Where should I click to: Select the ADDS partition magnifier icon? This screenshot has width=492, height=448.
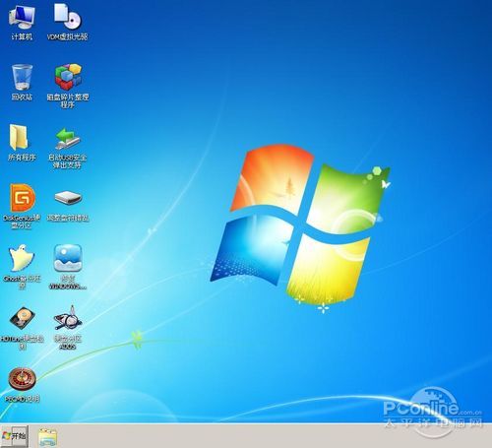tap(68, 318)
